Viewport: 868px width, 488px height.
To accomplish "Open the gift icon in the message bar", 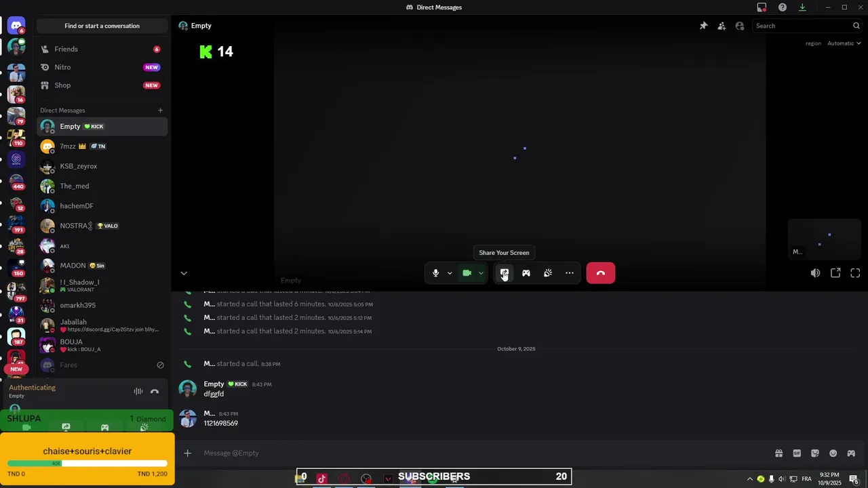I will 778,453.
